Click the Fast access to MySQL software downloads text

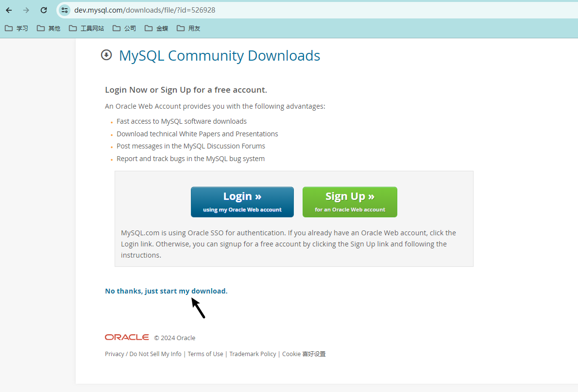point(182,121)
